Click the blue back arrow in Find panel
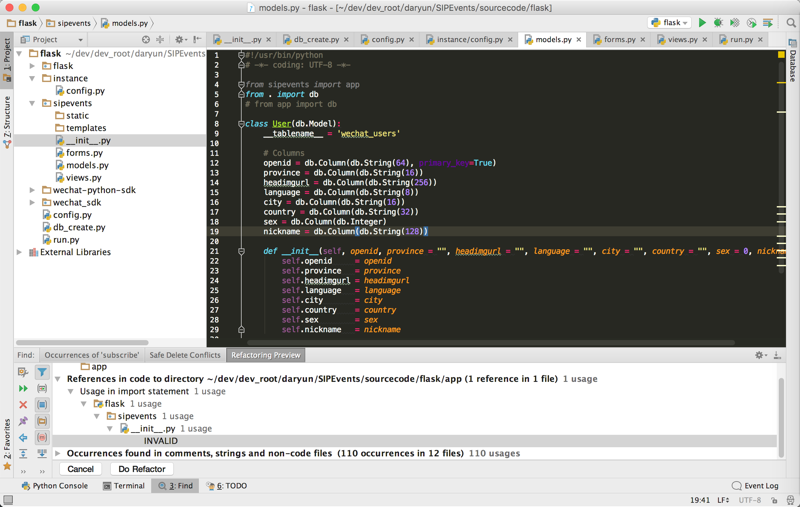The height and width of the screenshot is (507, 800). click(x=23, y=437)
